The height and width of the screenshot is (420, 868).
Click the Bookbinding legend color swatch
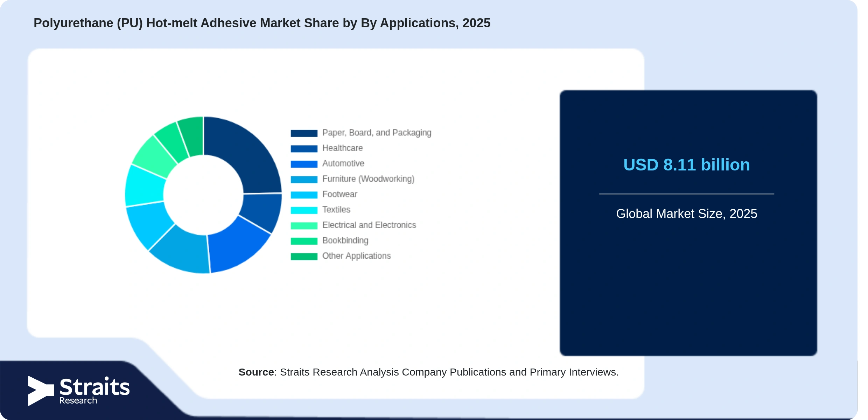point(304,241)
